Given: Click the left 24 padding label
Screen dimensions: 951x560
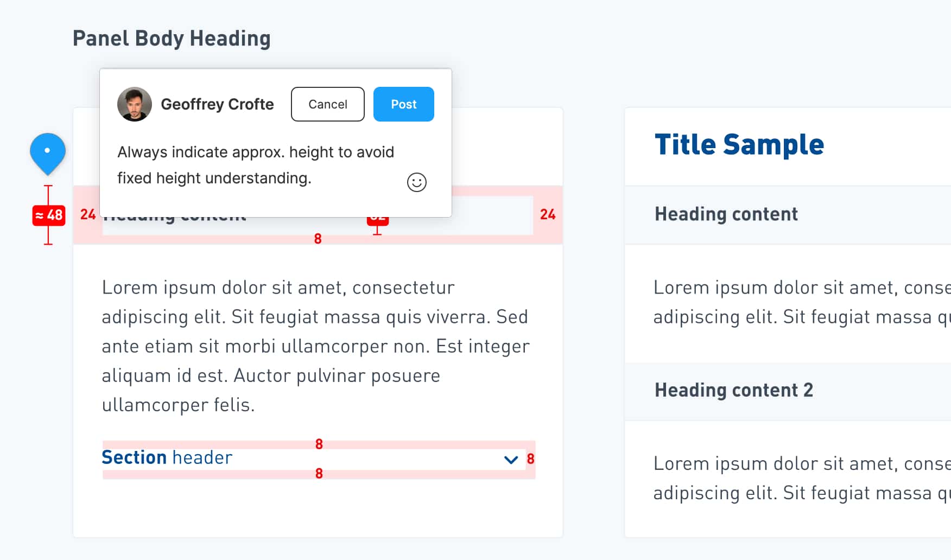Looking at the screenshot, I should coord(88,215).
